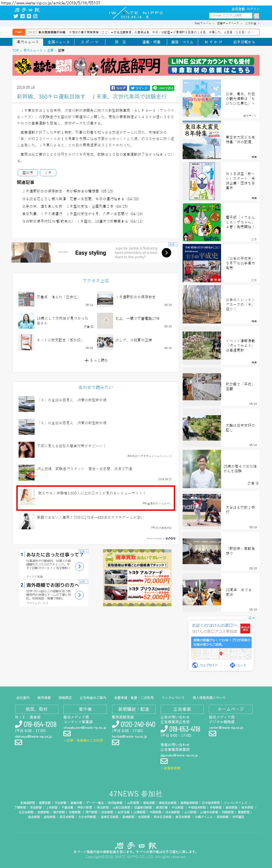Select the 県内ニュース navigation tab
Image resolution: width=272 pixels, height=868 pixels.
click(x=28, y=42)
